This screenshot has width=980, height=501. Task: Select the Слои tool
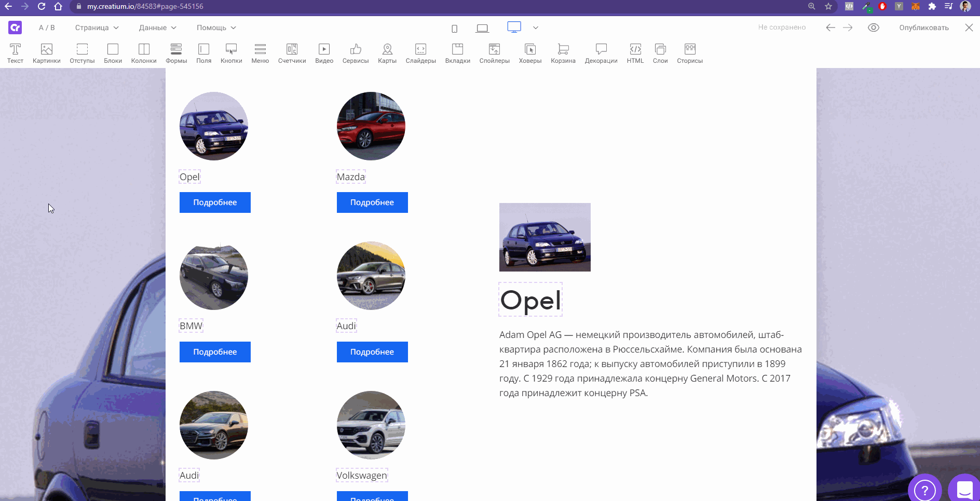(660, 53)
